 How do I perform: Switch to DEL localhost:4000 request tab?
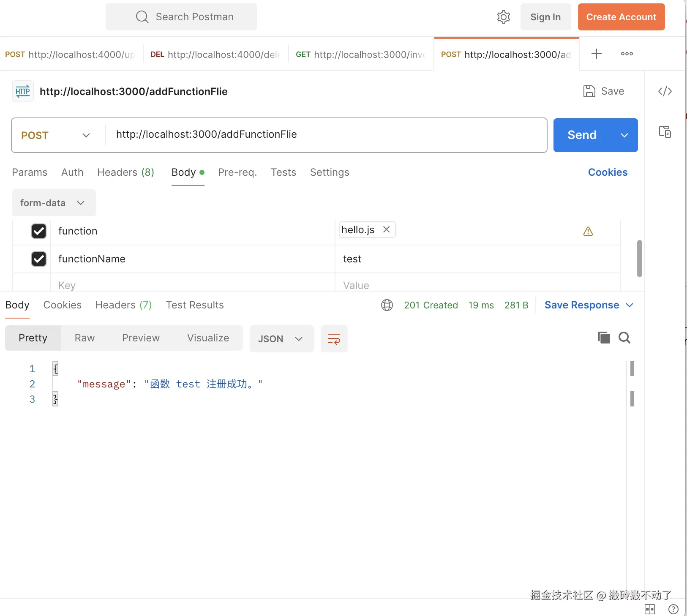(x=215, y=55)
